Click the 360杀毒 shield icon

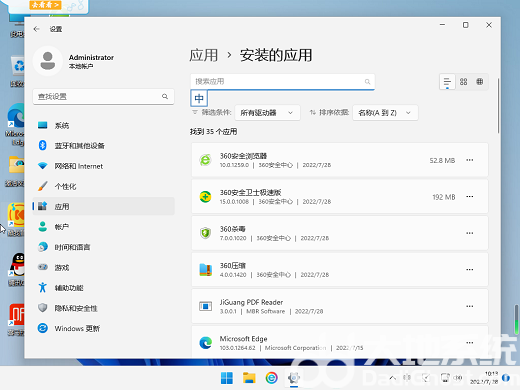point(205,233)
